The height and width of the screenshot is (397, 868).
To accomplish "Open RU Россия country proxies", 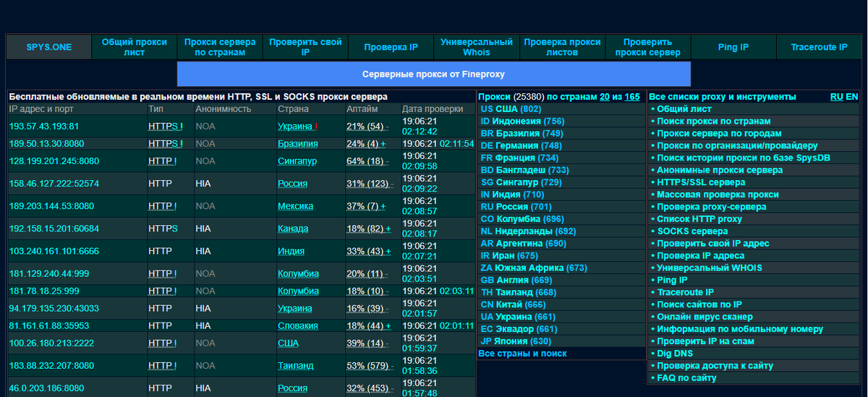I will 516,207.
